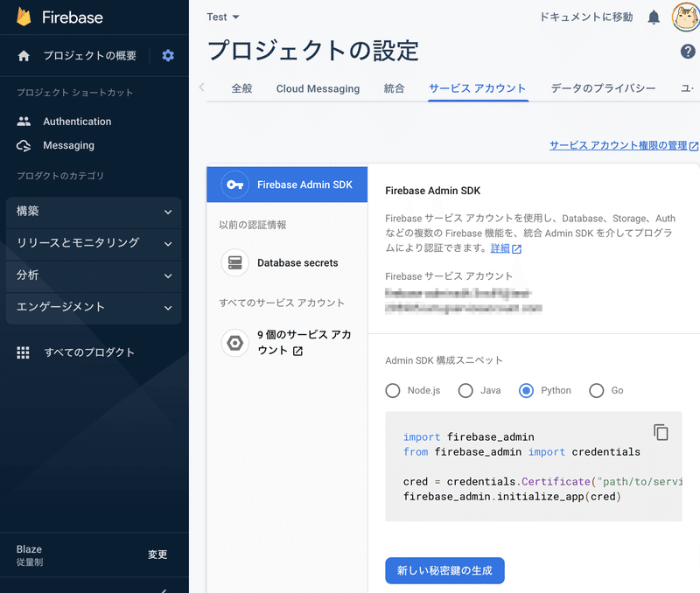Image resolution: width=700 pixels, height=593 pixels.
Task: Open すべてのプロダクト in the sidebar
Action: coord(89,352)
